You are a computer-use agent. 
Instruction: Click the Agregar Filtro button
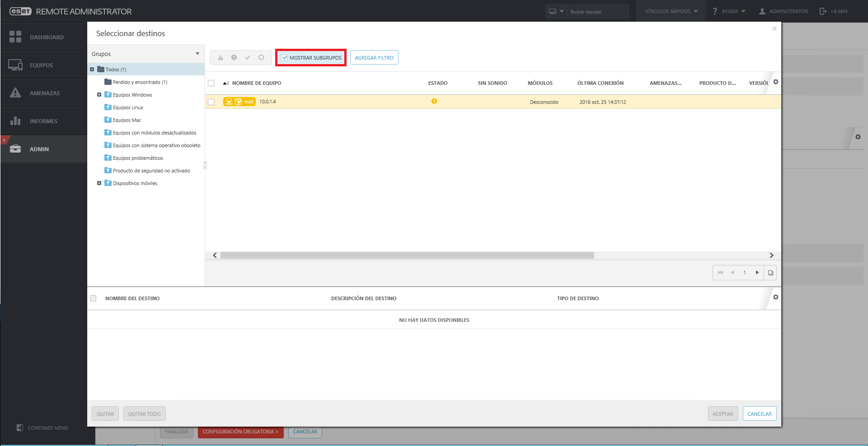374,57
